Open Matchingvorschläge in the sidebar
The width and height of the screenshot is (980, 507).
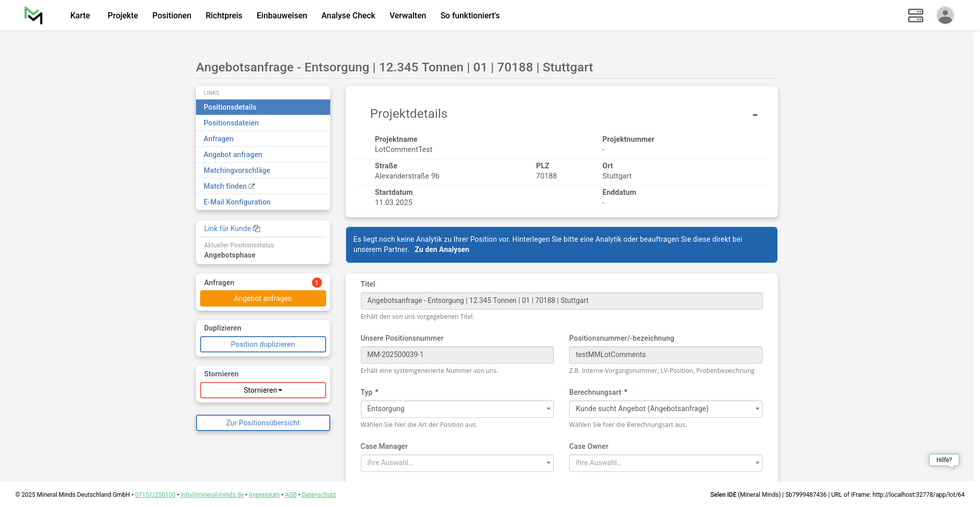(x=237, y=170)
